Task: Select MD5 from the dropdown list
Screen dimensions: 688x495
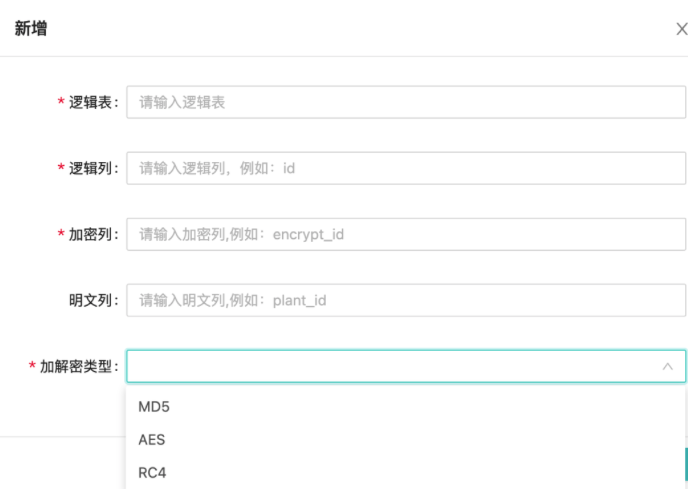Action: click(154, 407)
